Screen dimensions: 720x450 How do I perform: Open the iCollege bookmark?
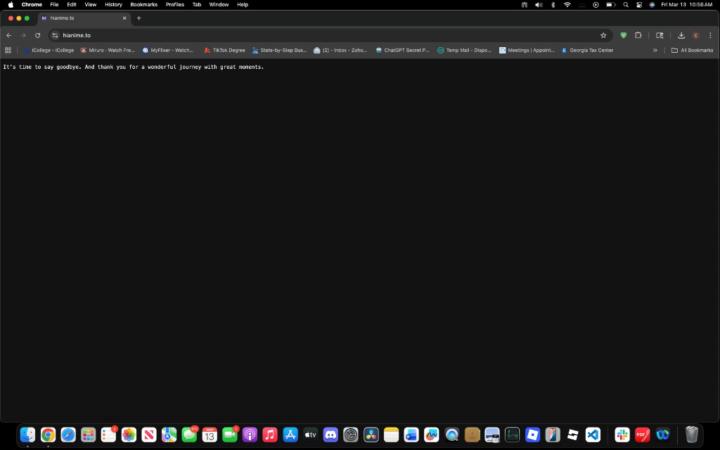pyautogui.click(x=49, y=50)
